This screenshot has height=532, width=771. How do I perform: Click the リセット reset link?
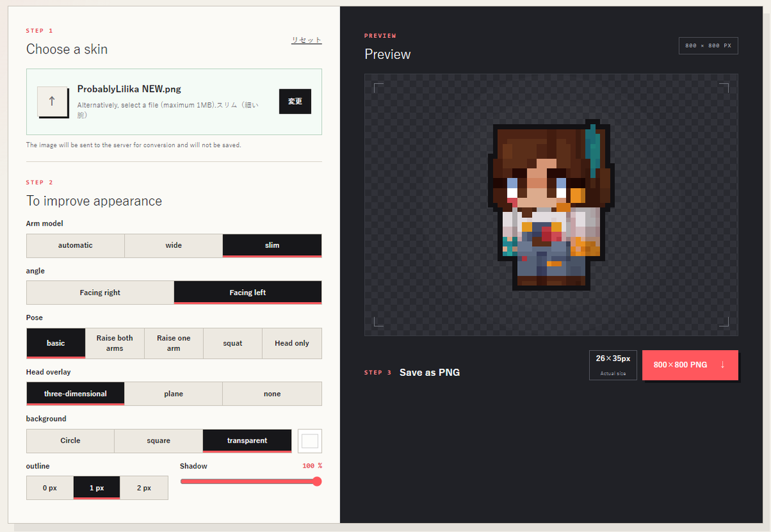click(x=306, y=40)
